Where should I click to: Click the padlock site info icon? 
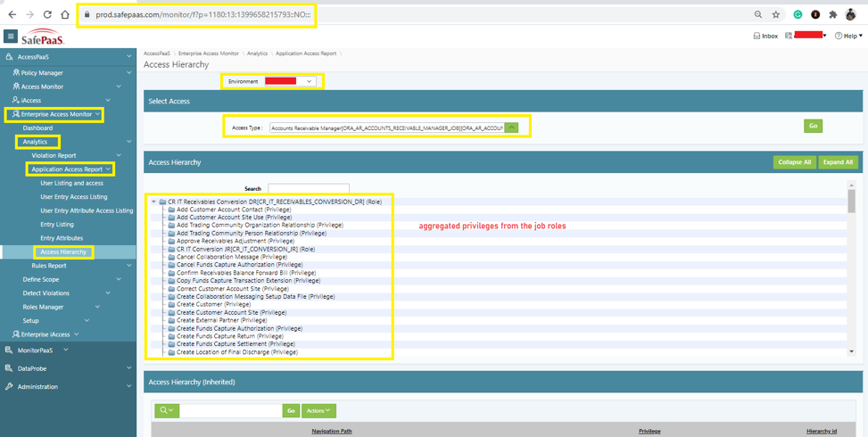click(x=86, y=15)
